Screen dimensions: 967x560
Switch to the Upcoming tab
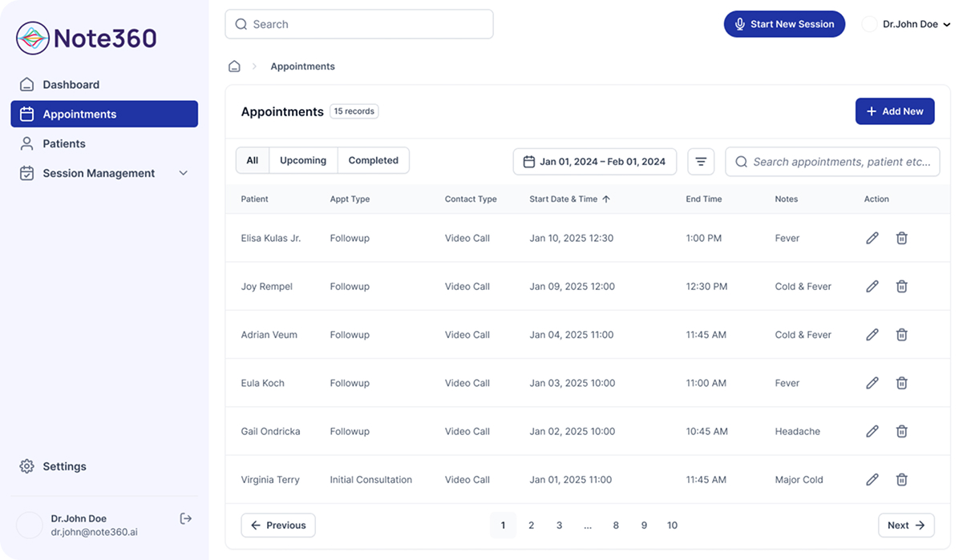pyautogui.click(x=302, y=160)
